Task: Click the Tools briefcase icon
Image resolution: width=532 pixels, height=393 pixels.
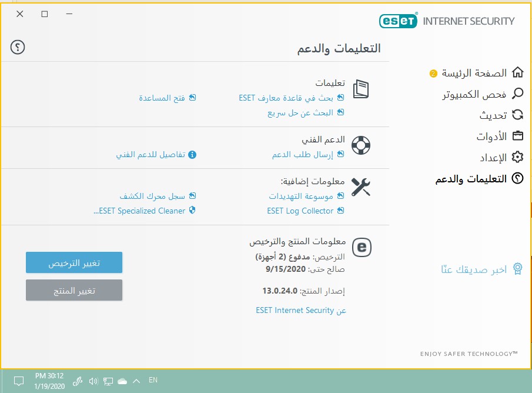Action: click(x=518, y=136)
